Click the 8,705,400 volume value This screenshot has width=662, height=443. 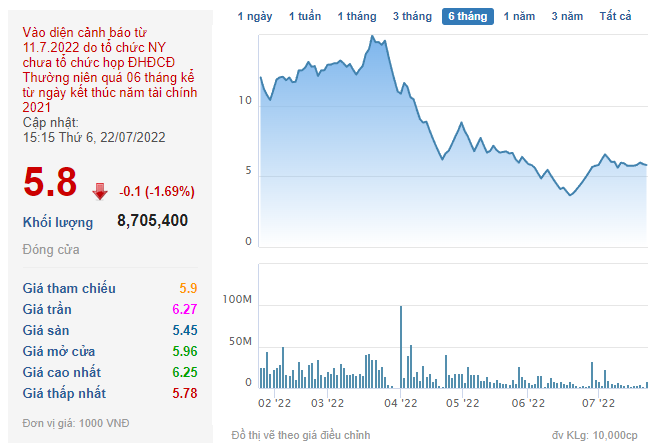point(152,221)
